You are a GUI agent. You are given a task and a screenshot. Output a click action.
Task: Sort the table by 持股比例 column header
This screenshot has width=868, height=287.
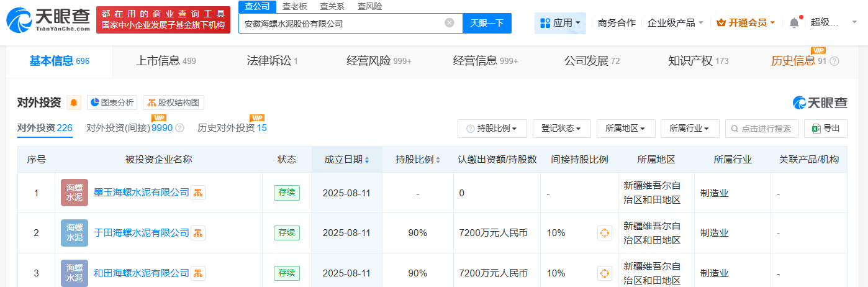[x=418, y=160]
